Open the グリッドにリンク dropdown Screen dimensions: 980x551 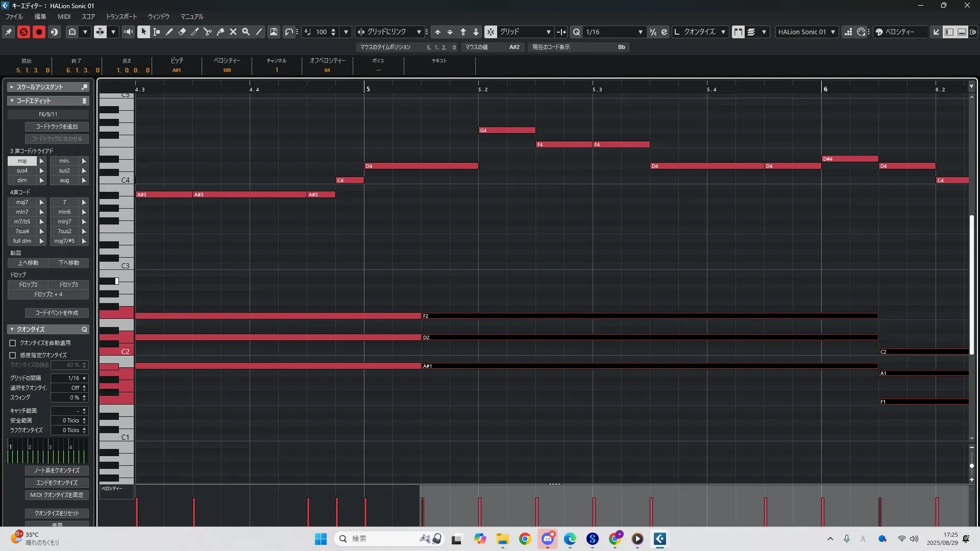tap(419, 32)
